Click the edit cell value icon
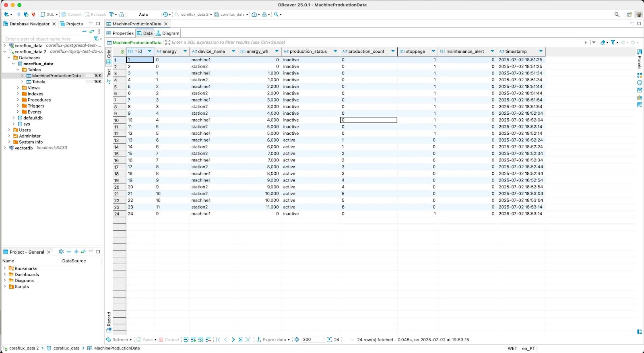 point(186,340)
